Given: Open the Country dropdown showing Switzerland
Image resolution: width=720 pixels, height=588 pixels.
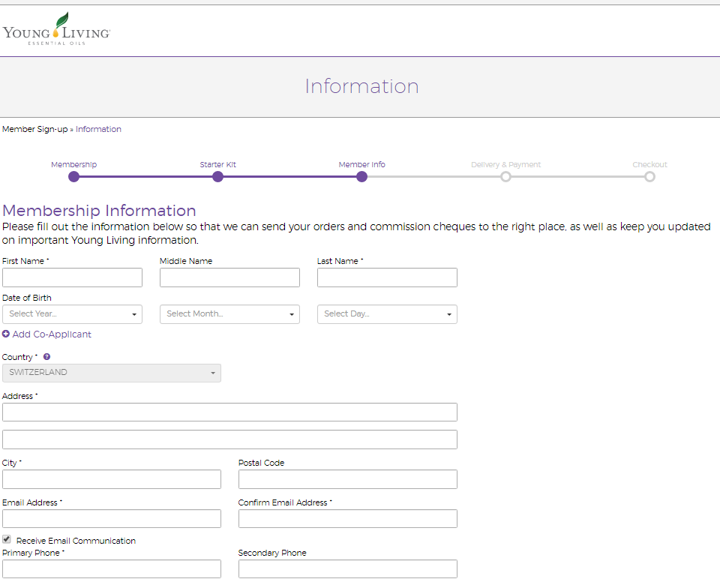Looking at the screenshot, I should [112, 373].
